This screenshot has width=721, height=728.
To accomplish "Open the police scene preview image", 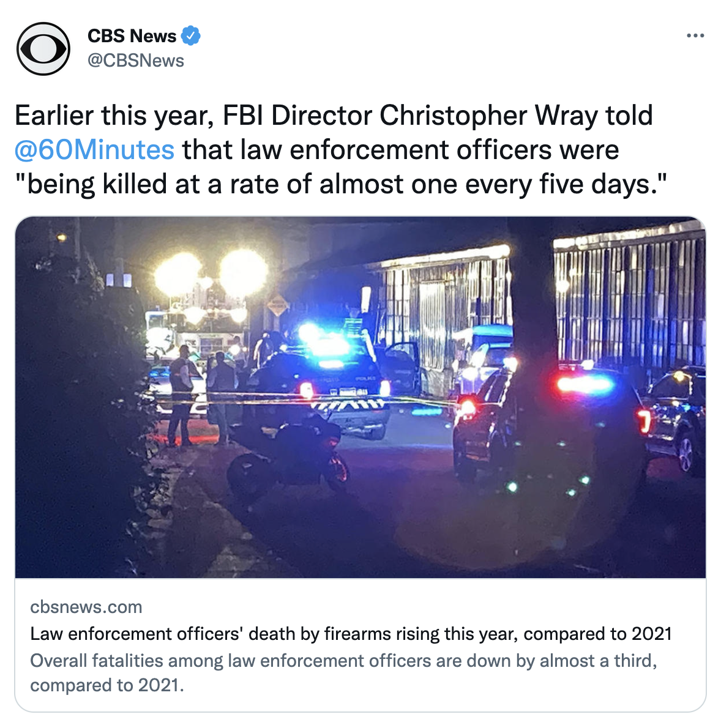I will coord(360,398).
